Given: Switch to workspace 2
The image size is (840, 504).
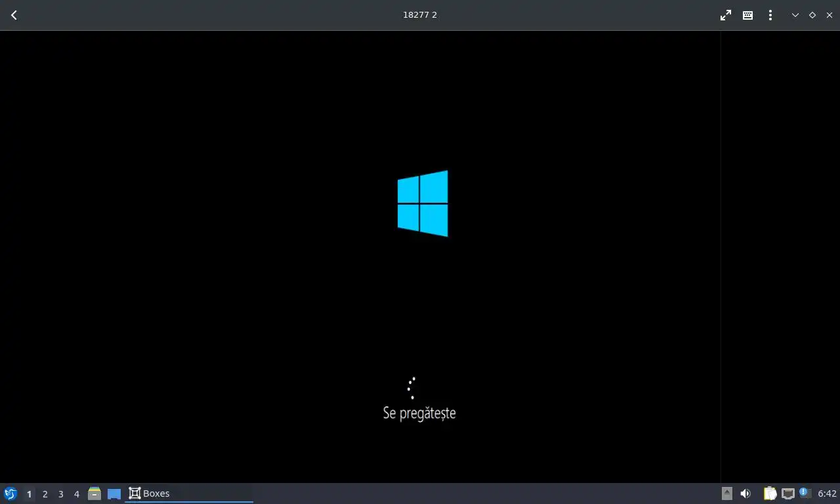Looking at the screenshot, I should point(45,494).
